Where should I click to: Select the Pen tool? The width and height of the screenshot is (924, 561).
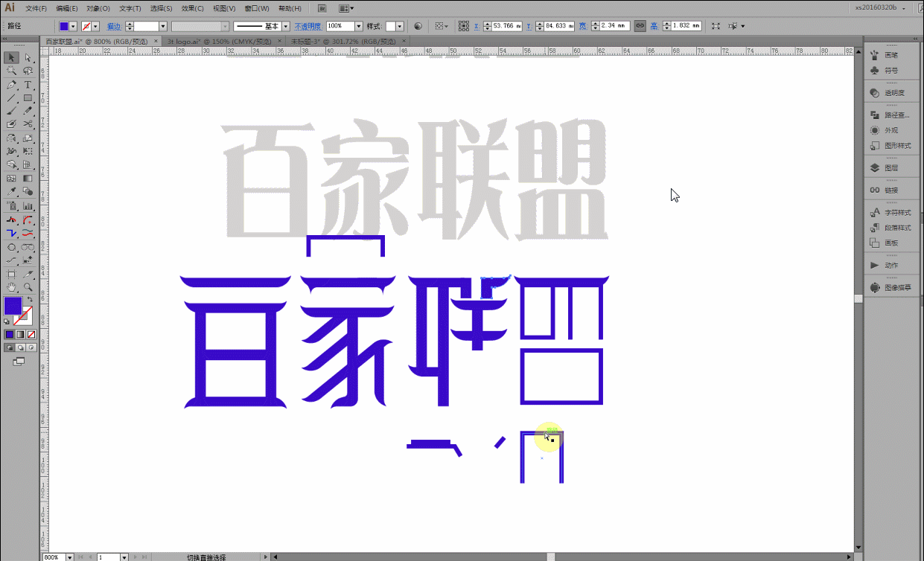(x=12, y=85)
